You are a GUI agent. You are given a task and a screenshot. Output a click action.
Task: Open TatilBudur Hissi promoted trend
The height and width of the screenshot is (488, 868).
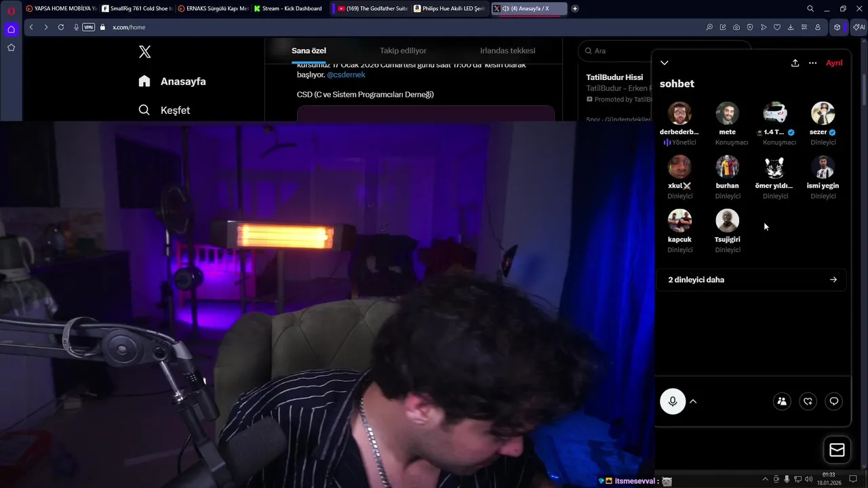point(614,77)
